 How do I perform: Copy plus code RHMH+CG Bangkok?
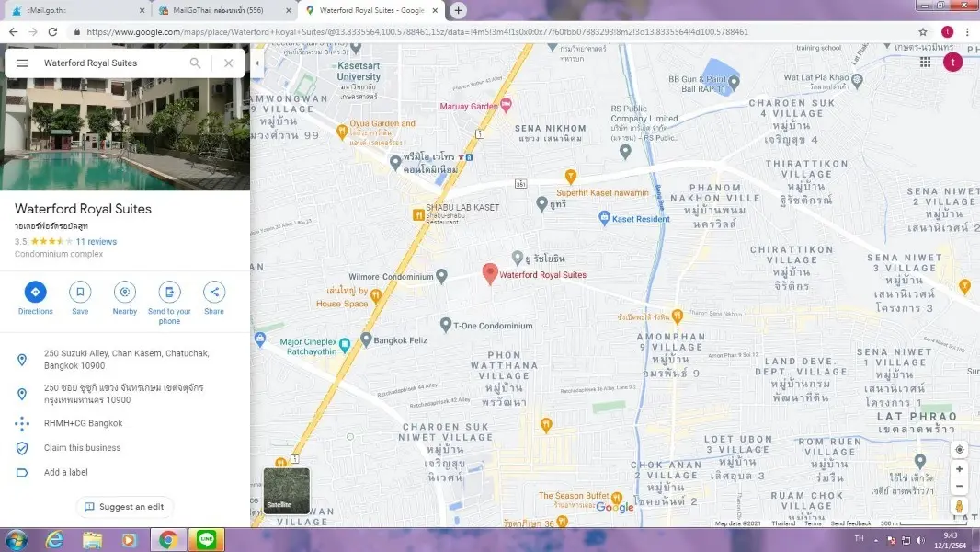(83, 423)
